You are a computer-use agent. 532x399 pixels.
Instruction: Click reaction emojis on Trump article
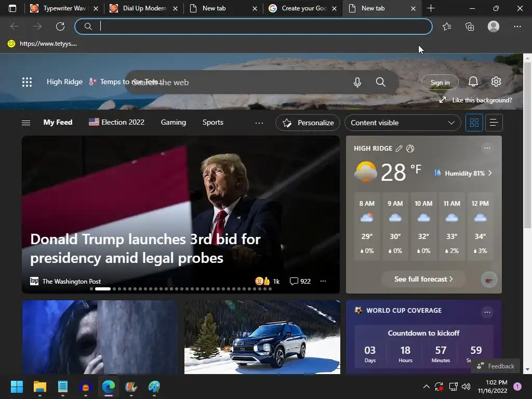click(x=262, y=281)
